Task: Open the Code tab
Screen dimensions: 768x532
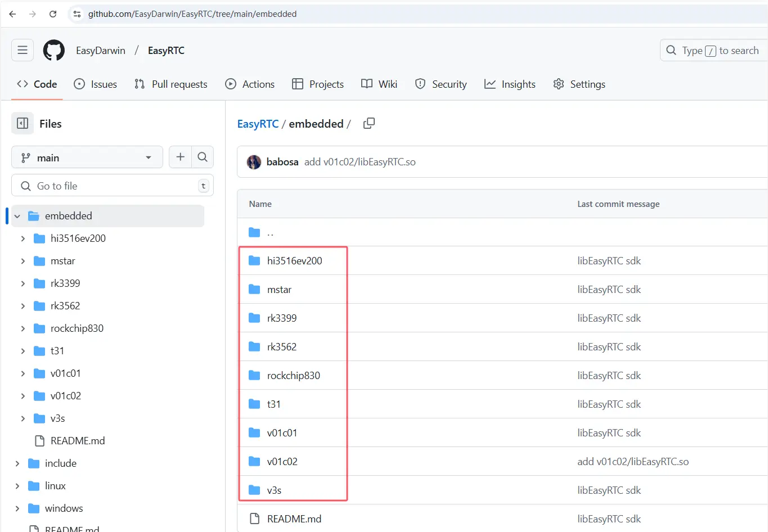Action: click(x=37, y=84)
